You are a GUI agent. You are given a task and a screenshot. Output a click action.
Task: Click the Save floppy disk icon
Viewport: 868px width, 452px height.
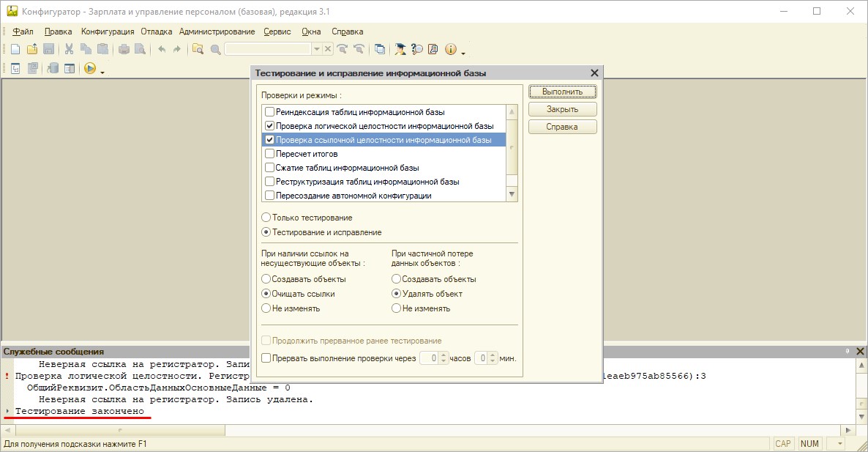pyautogui.click(x=49, y=49)
